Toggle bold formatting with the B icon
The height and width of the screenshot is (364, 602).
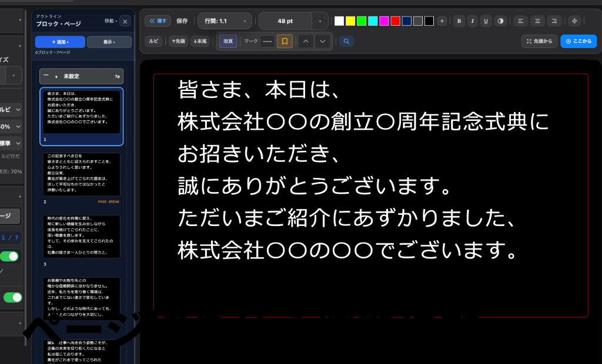coord(459,21)
